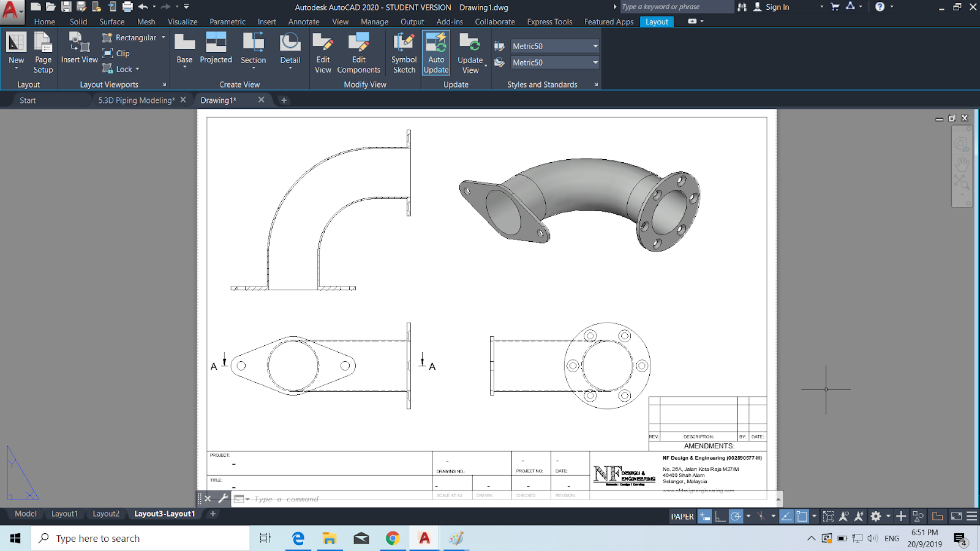
Task: Open the Polar Tracking settings dropdown
Action: pyautogui.click(x=748, y=516)
